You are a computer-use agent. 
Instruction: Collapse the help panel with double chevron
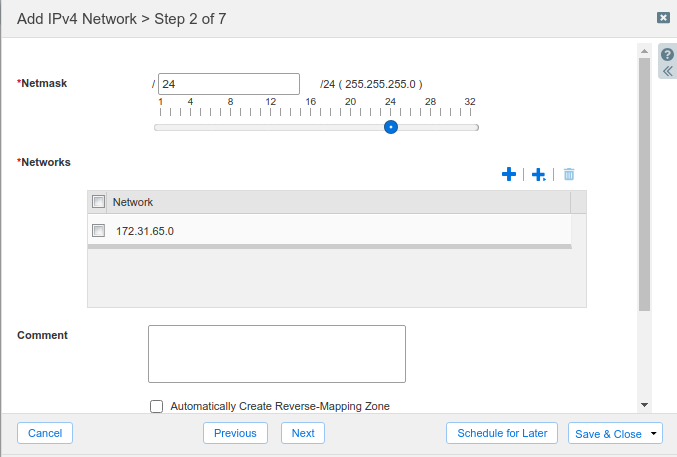[x=668, y=71]
